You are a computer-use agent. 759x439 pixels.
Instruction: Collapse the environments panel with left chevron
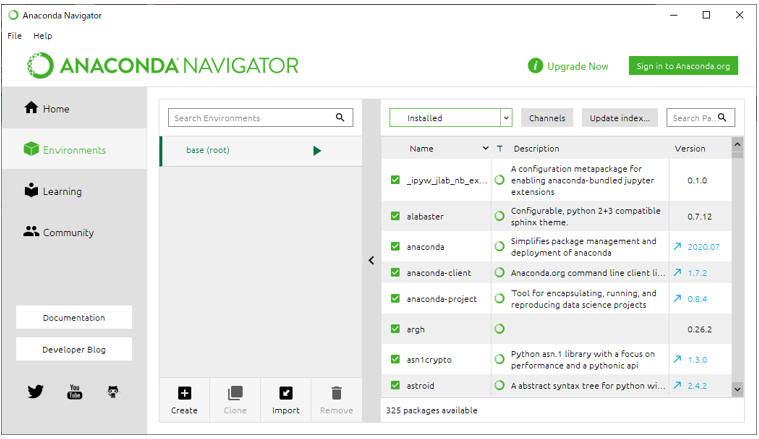click(x=371, y=261)
